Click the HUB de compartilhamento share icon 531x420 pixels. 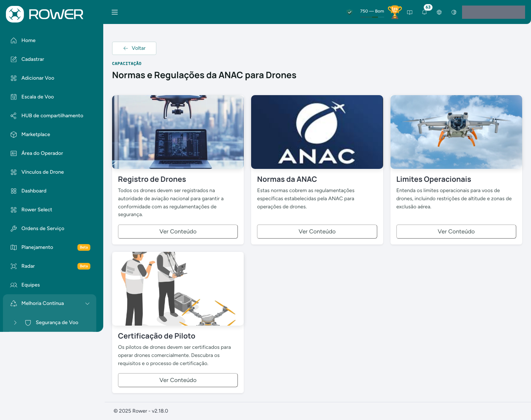tap(14, 116)
